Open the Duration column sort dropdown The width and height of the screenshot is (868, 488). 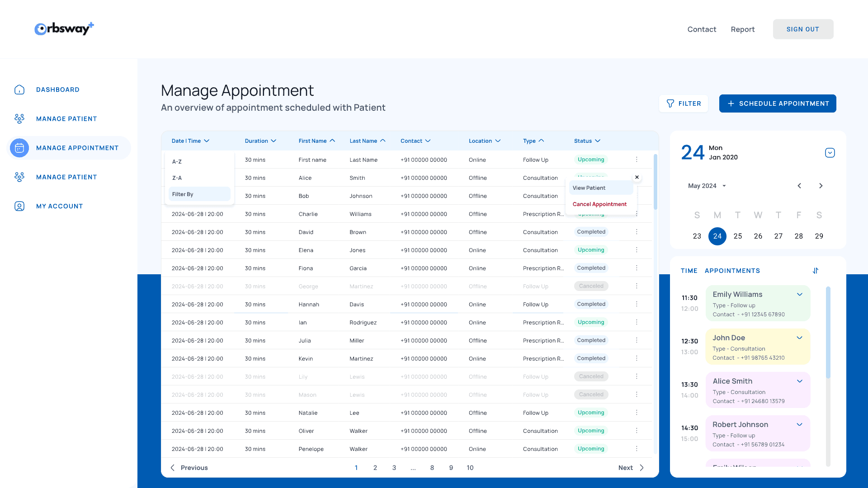[x=274, y=141]
